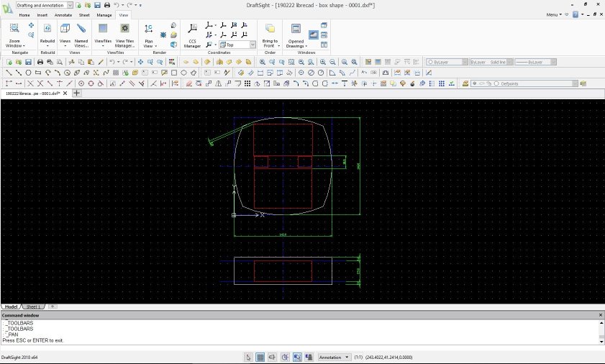Click the Save icon in quick access bar
The image size is (605, 364).
[x=97, y=5]
